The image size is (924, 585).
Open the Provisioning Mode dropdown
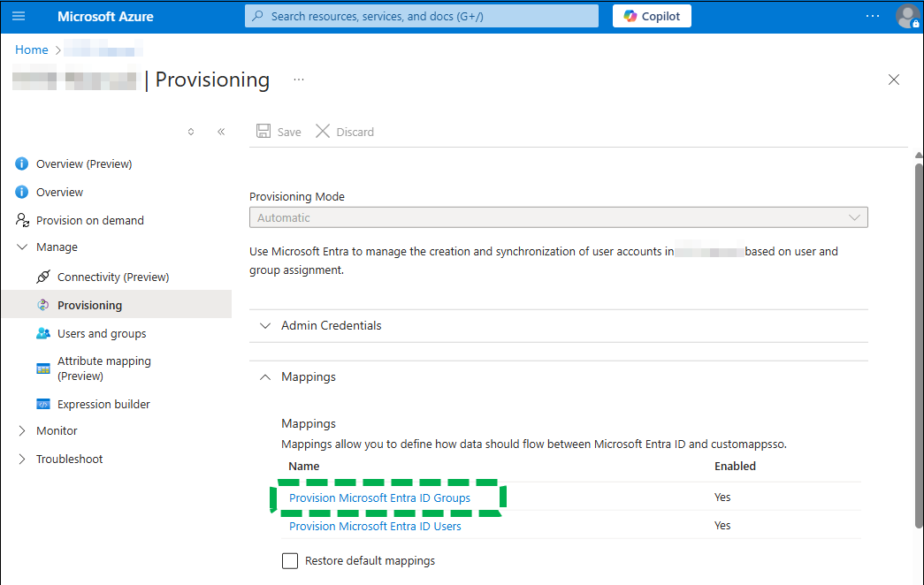coord(558,217)
